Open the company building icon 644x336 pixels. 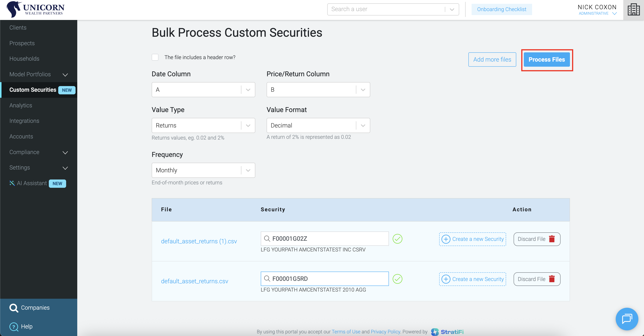tap(633, 9)
